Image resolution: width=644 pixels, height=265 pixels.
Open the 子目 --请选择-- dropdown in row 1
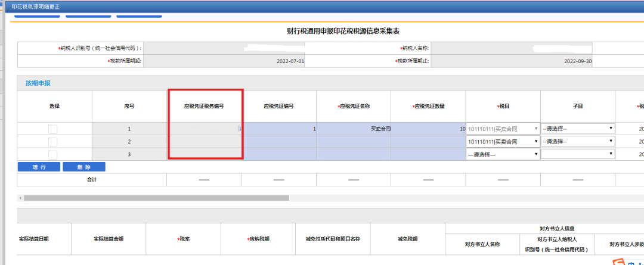(577, 129)
